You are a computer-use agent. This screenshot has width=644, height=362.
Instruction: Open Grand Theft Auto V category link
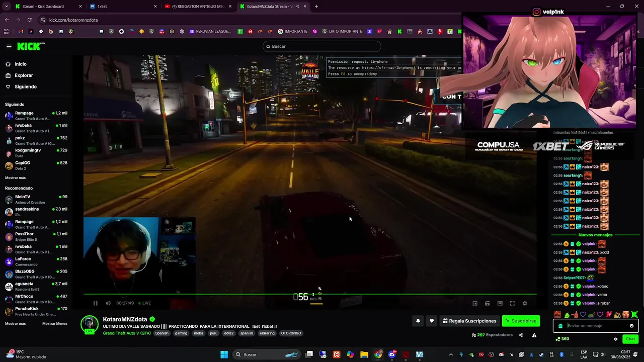(127, 333)
